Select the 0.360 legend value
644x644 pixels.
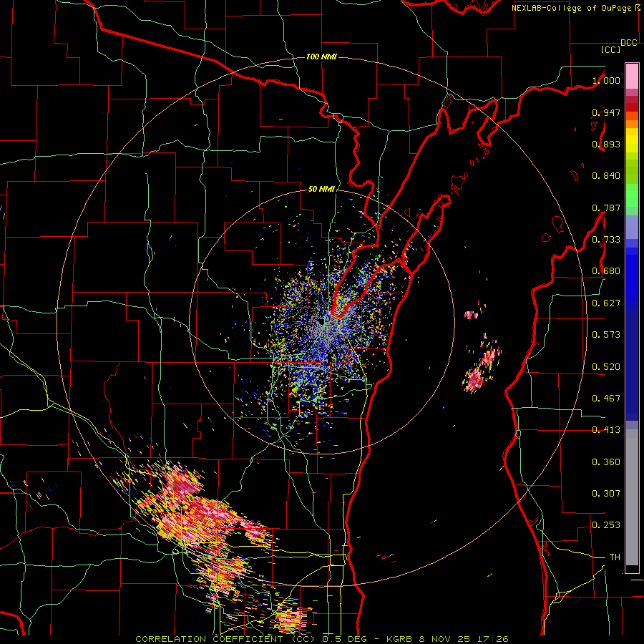click(x=606, y=462)
